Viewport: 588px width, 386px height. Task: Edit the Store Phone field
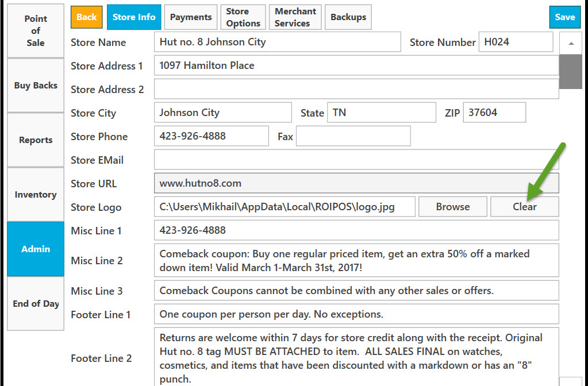[x=211, y=136]
